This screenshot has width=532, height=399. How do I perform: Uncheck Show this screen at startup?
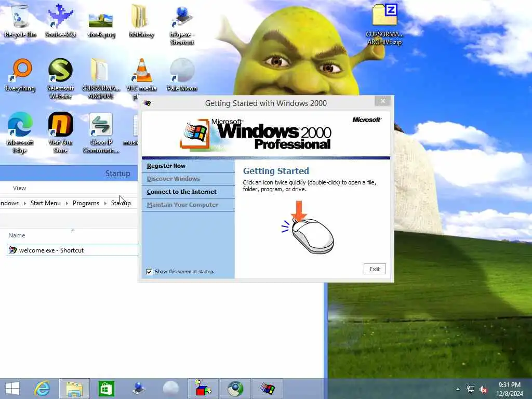(x=149, y=272)
